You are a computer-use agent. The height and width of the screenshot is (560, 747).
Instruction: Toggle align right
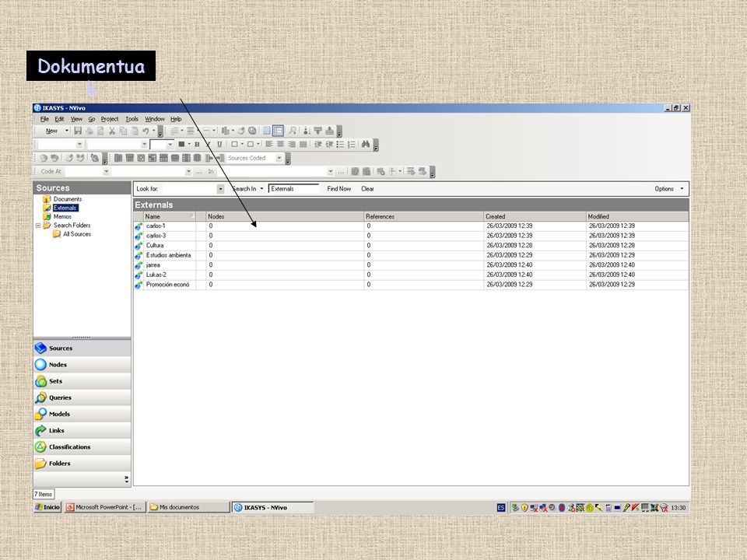(x=292, y=145)
